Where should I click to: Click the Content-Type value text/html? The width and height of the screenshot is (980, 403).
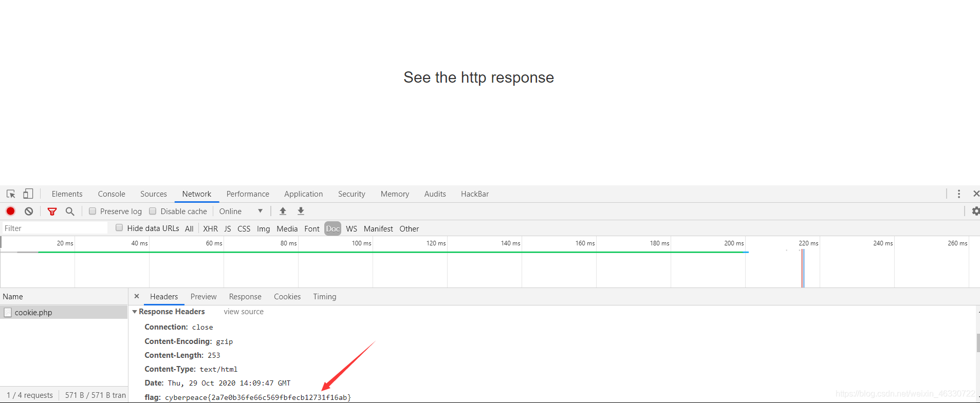point(218,369)
